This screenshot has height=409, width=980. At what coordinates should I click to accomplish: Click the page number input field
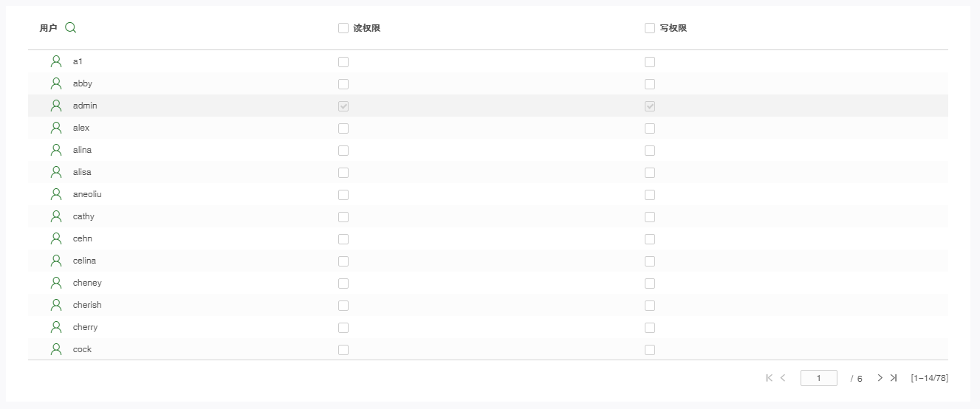pyautogui.click(x=818, y=378)
